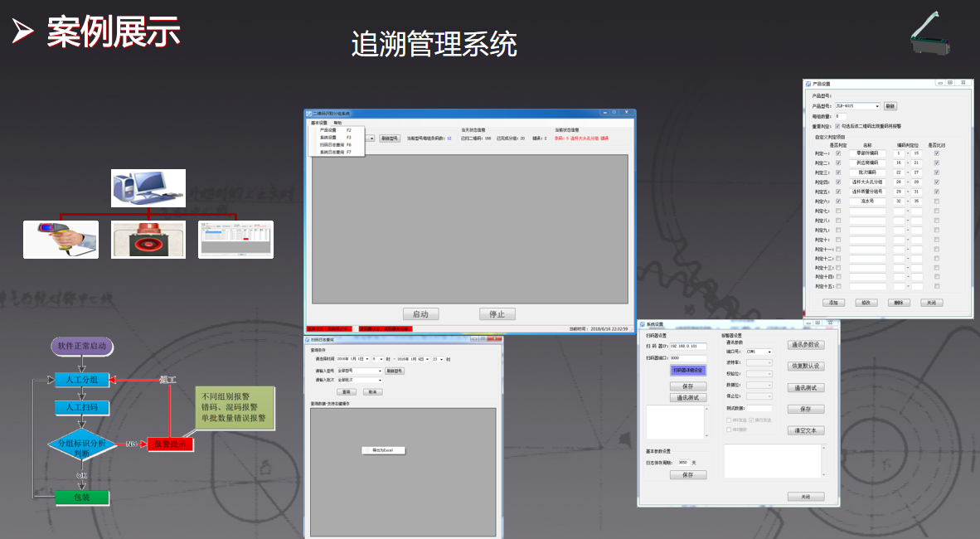This screenshot has width=980, height=539.
Task: Click the 添加 button in 产品设置
Action: point(834,303)
